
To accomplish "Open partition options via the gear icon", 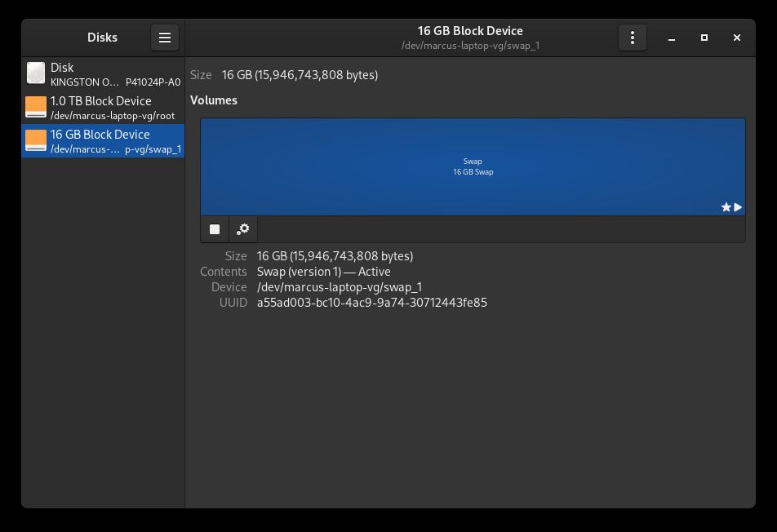I will (x=242, y=228).
